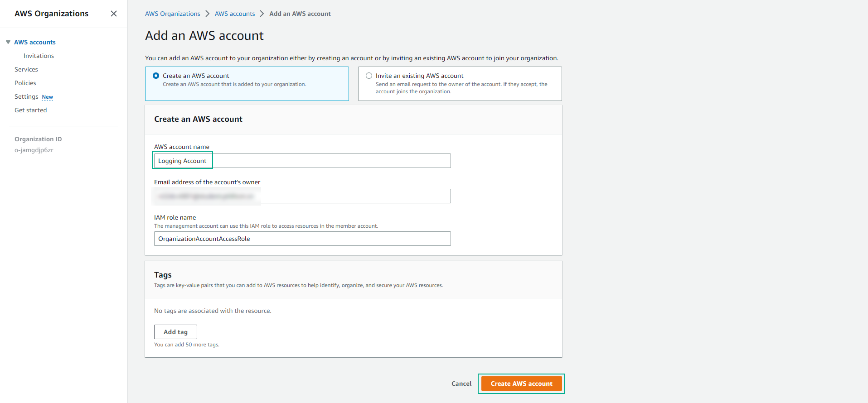
Task: Click the Add tag button
Action: click(x=175, y=332)
